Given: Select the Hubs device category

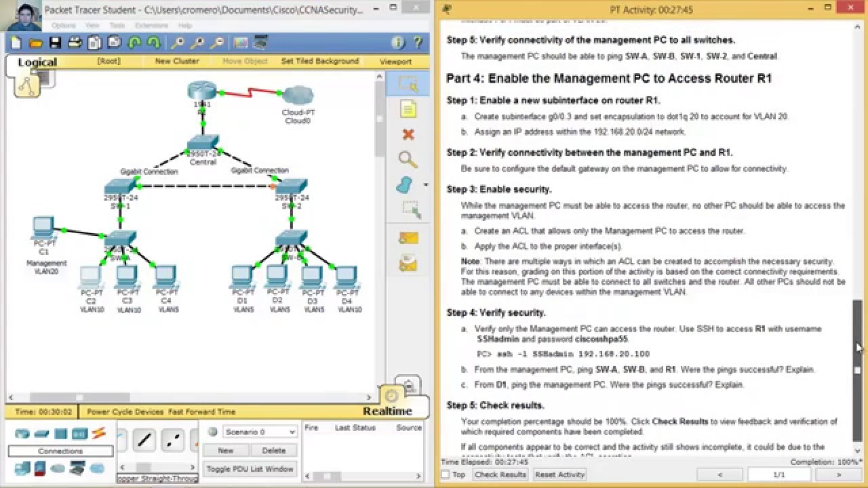Looking at the screenshot, I should (60, 434).
